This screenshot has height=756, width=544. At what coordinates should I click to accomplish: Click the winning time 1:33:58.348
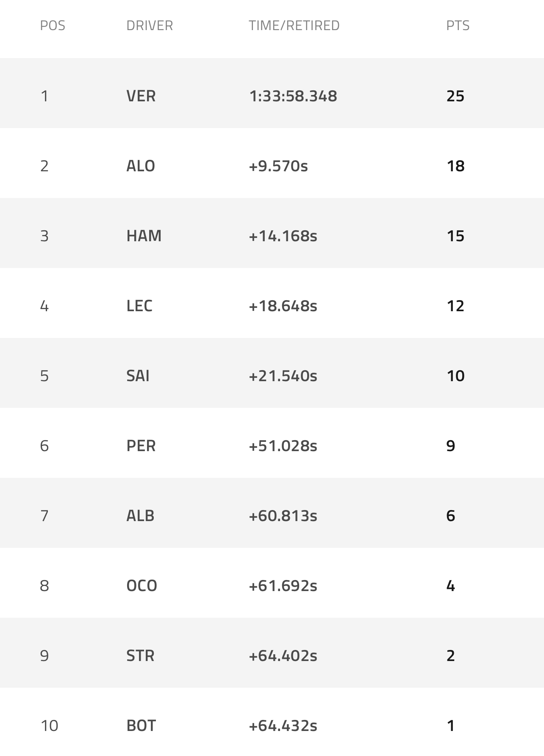[293, 96]
